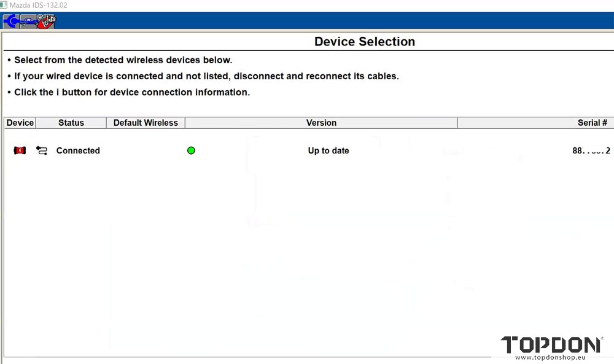The width and height of the screenshot is (614, 364).
Task: Select the Connected status text
Action: tap(78, 150)
